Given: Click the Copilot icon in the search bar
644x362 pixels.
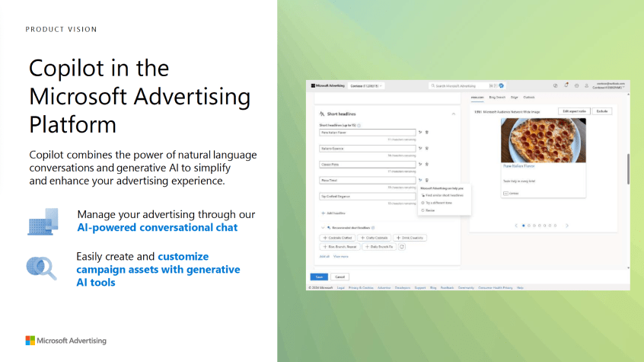Looking at the screenshot, I should coord(501,85).
